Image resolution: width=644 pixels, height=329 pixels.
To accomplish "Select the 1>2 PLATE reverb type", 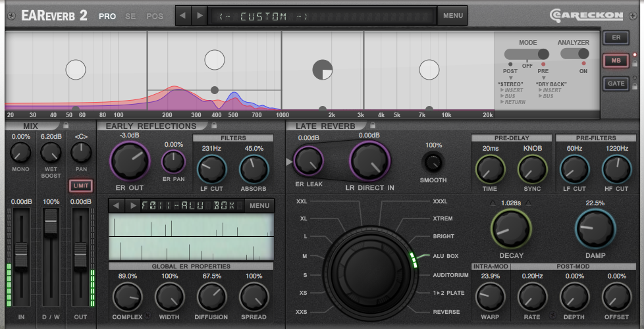I will [x=448, y=293].
